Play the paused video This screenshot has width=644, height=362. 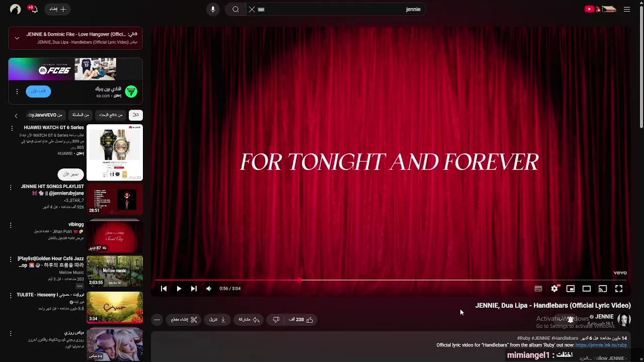[179, 289]
